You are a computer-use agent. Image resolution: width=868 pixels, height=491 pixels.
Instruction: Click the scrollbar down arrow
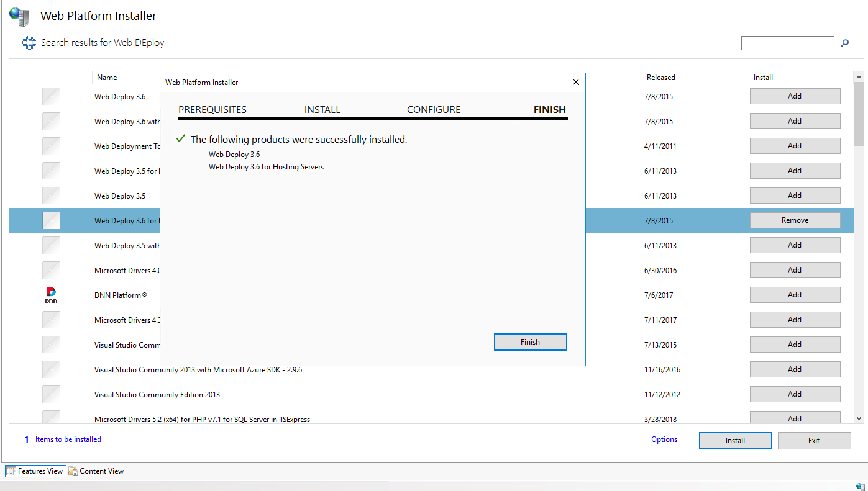[x=859, y=419]
